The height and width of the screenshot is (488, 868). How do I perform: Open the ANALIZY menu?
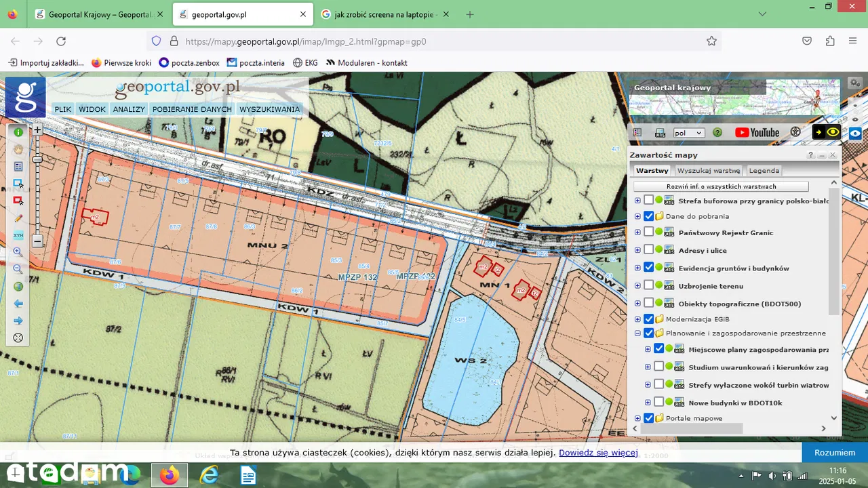point(129,109)
